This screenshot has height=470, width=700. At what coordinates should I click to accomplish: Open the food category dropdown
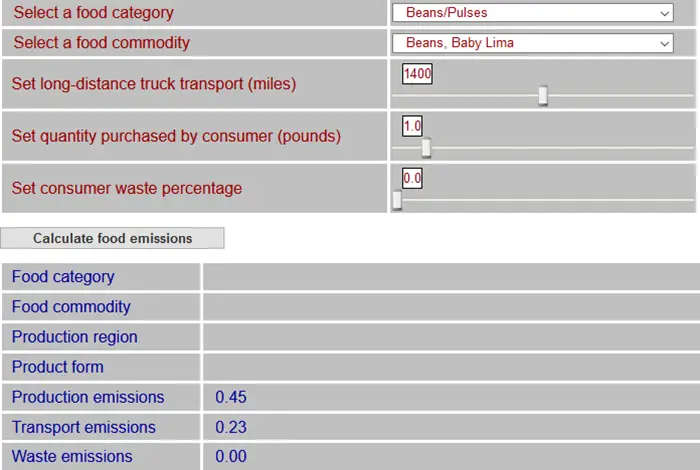[x=532, y=13]
